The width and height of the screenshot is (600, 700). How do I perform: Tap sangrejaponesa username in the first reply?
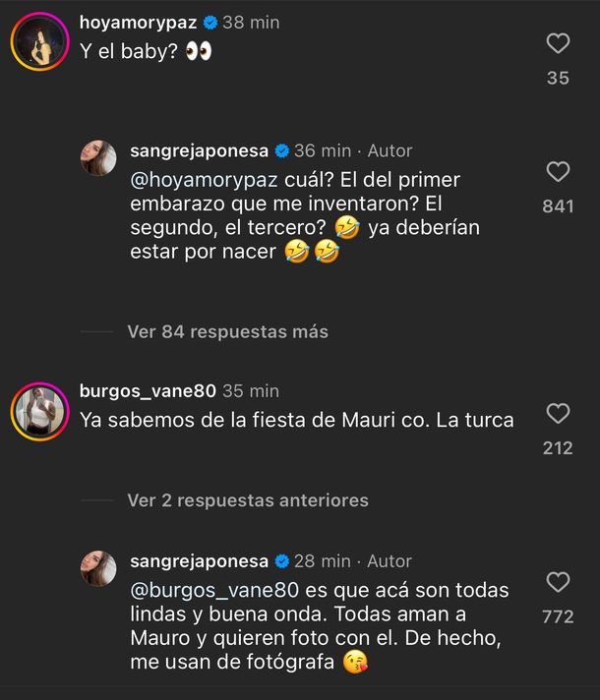pos(199,150)
